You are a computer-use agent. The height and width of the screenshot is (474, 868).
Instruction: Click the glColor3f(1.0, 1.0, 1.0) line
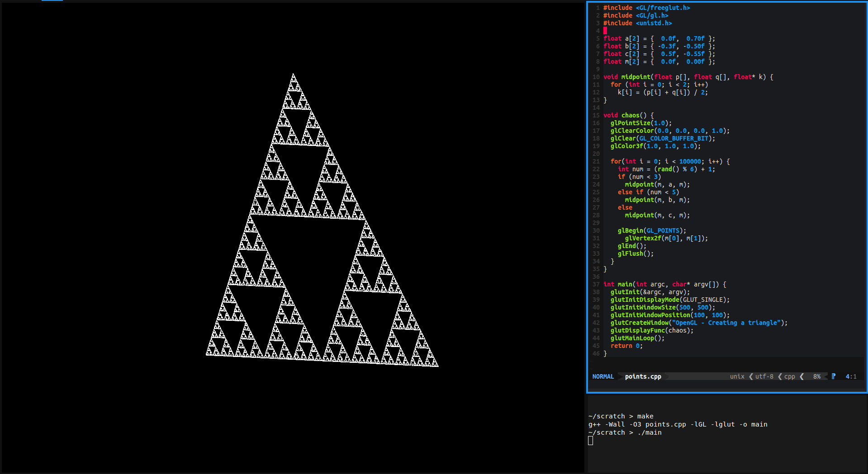point(655,146)
